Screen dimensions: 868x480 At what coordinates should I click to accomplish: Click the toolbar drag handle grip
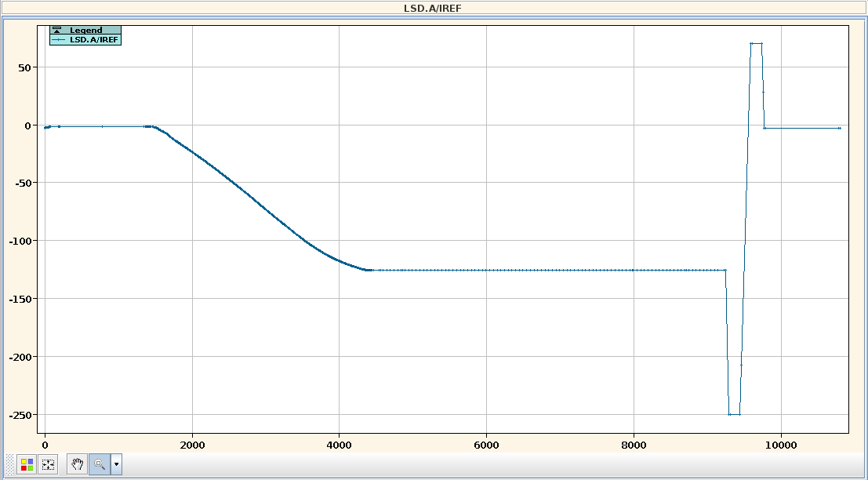pos(9,464)
